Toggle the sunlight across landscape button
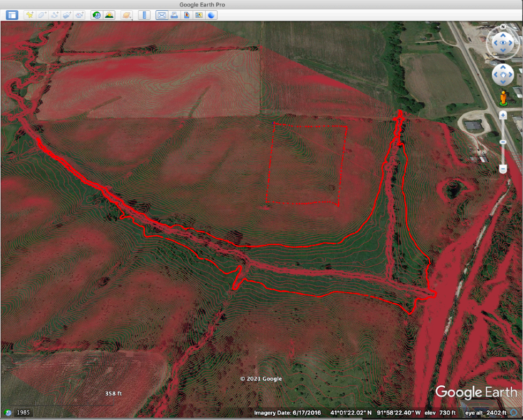This screenshot has width=523, height=420. (x=109, y=15)
